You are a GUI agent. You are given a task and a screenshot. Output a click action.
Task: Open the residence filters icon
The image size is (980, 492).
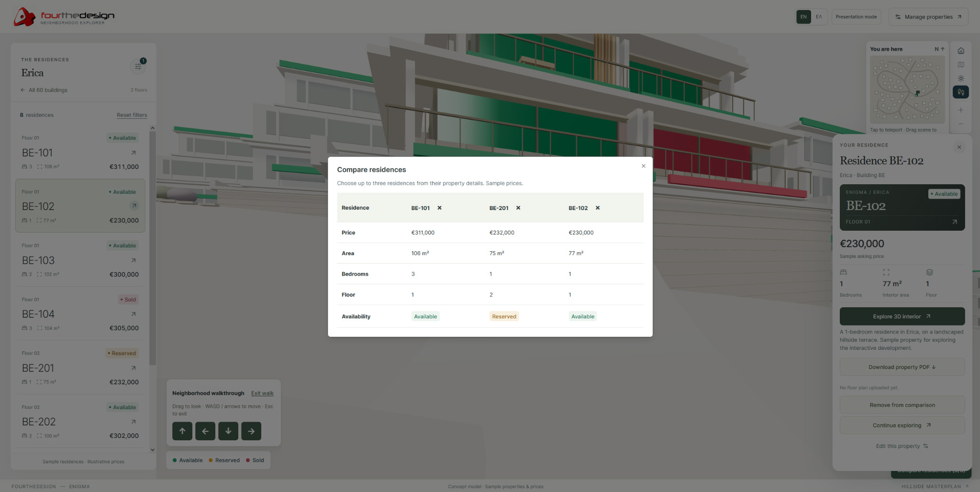coord(138,66)
